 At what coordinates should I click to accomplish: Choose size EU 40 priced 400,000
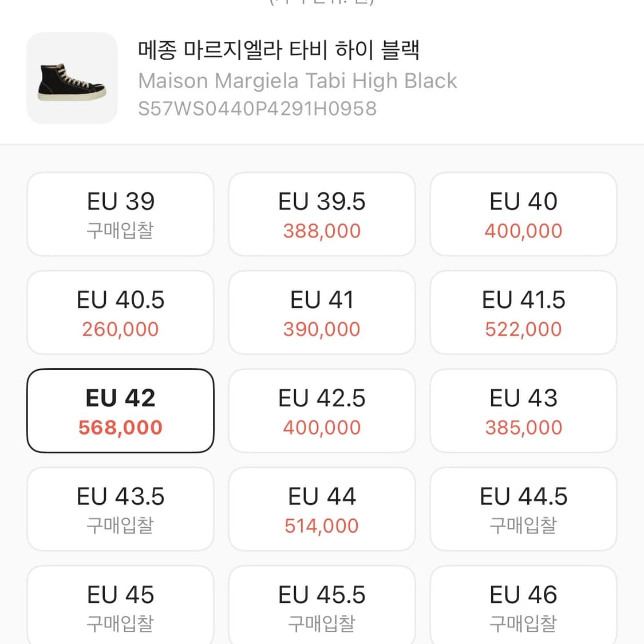click(523, 214)
